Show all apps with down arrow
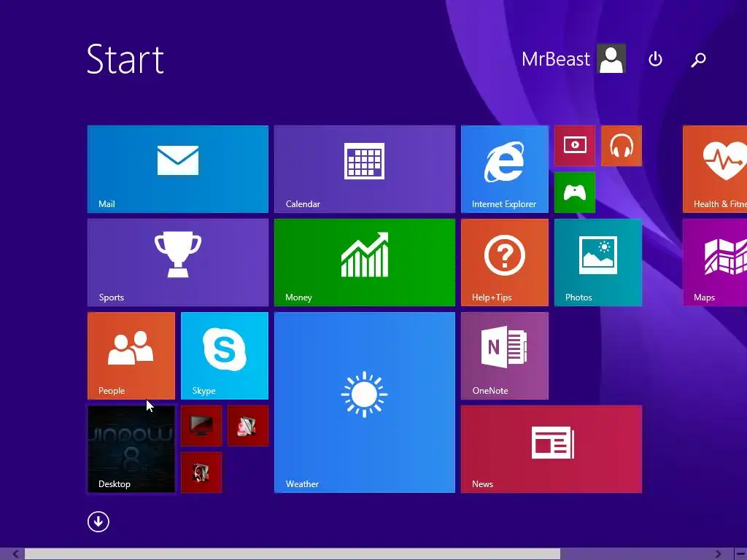 98,522
